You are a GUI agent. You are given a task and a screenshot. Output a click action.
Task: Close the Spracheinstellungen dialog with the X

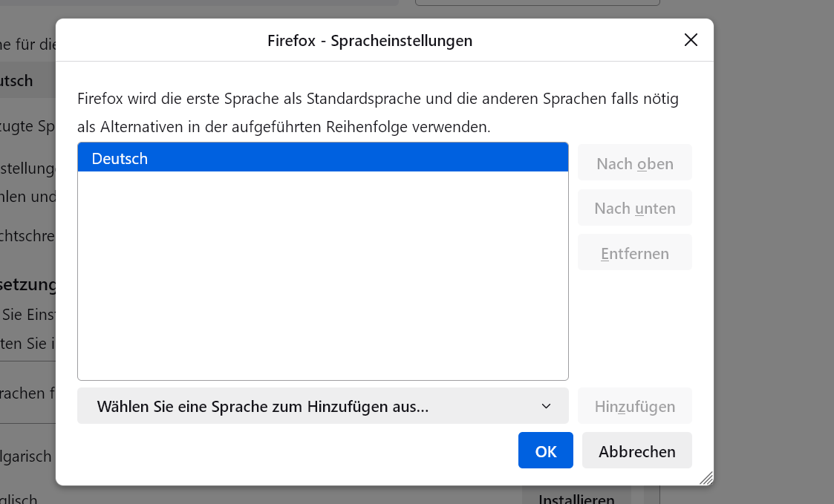coord(691,40)
